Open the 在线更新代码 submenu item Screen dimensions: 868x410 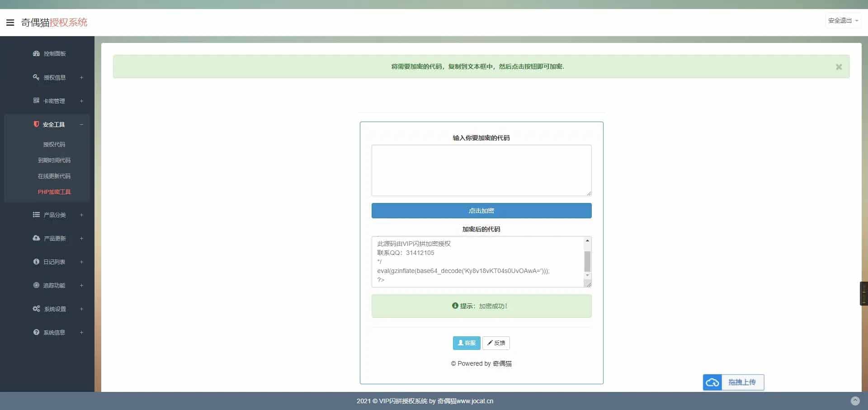[x=54, y=176]
